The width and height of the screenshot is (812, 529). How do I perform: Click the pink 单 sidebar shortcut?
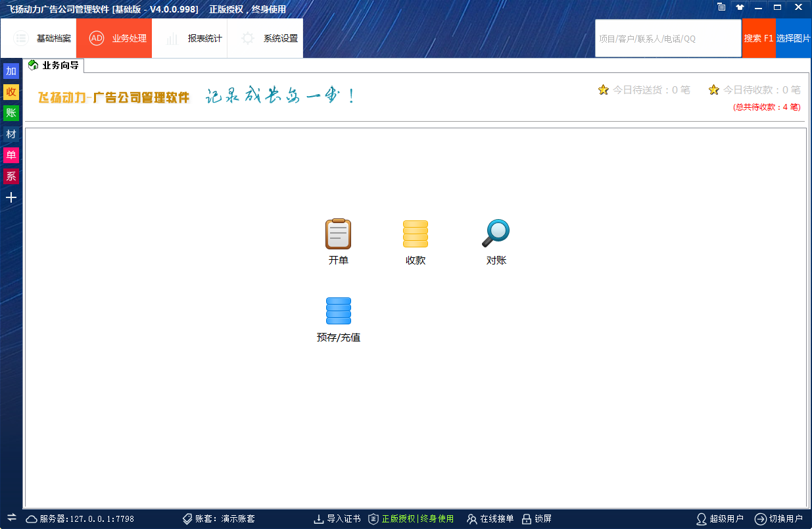coord(11,155)
